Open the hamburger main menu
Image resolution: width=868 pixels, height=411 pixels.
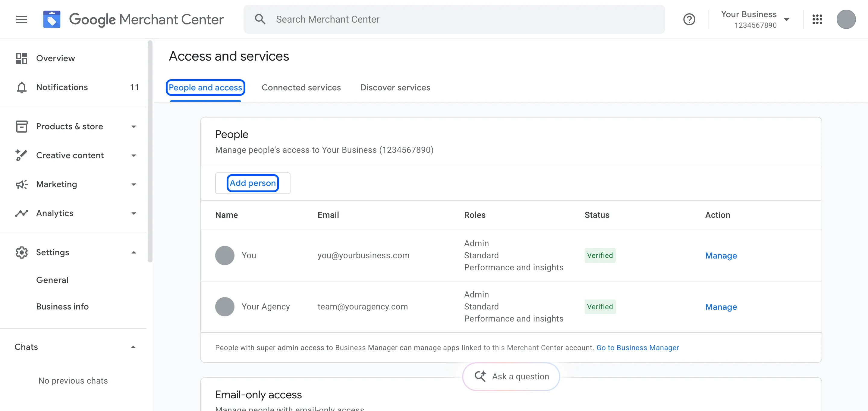pyautogui.click(x=22, y=19)
